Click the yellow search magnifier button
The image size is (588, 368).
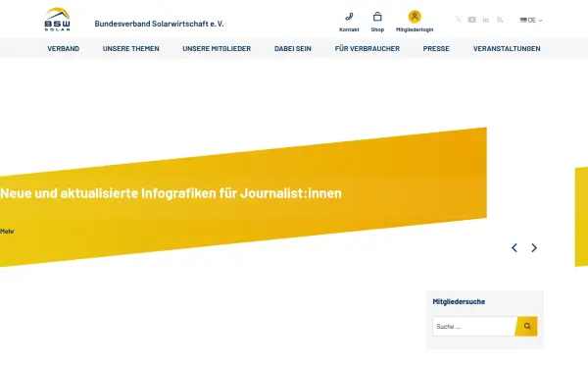pos(526,327)
